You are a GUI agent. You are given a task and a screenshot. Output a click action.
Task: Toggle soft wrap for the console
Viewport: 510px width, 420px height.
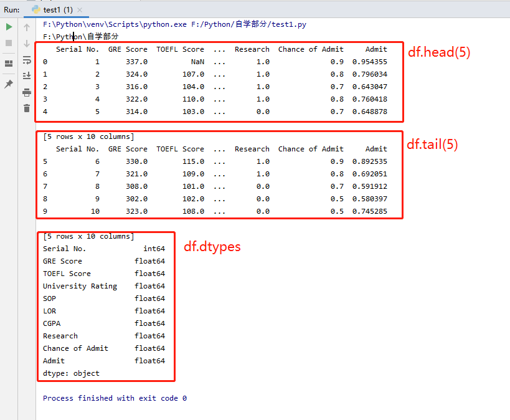pyautogui.click(x=26, y=60)
